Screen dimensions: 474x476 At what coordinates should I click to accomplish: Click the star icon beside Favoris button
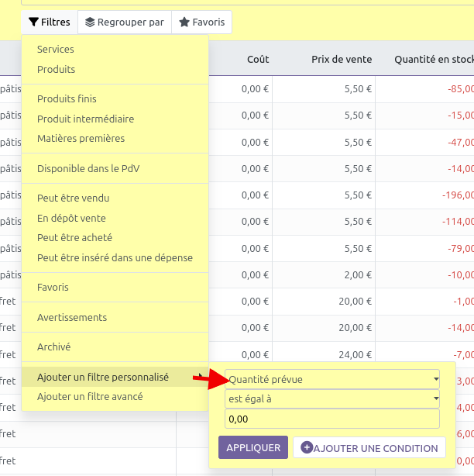[184, 22]
